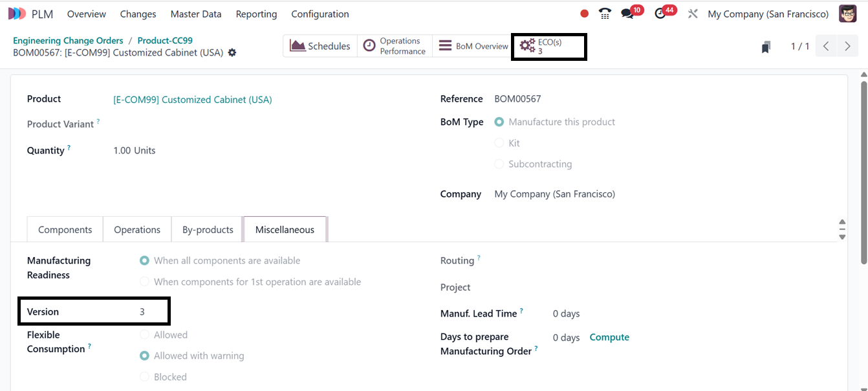The height and width of the screenshot is (391, 868).
Task: Switch to the Operations tab
Action: (137, 230)
